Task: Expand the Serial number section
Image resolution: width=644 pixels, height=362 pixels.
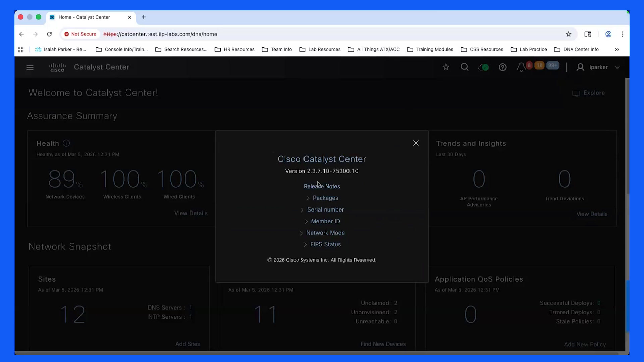Action: (322, 209)
